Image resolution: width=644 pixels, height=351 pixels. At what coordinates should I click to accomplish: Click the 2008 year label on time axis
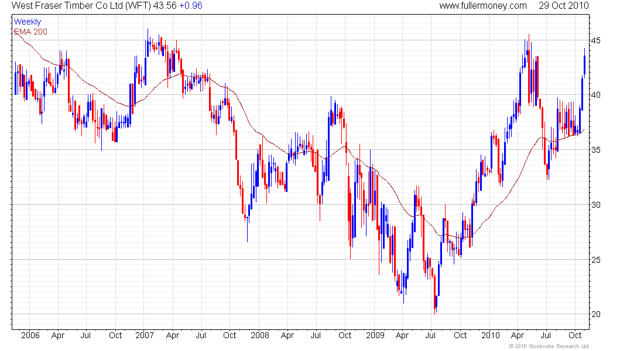point(260,335)
